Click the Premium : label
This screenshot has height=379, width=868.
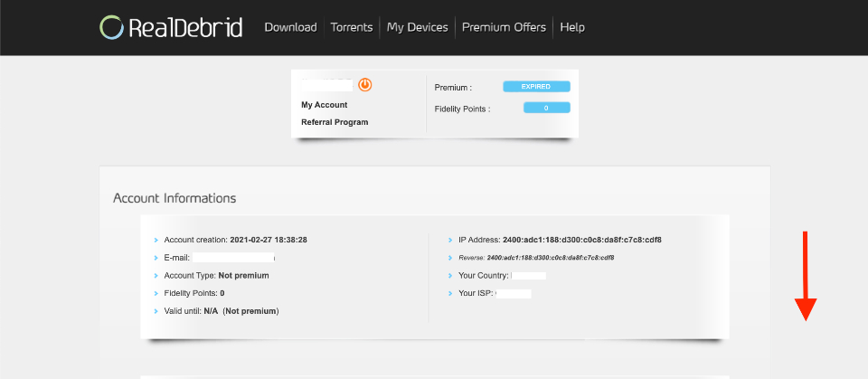[453, 88]
